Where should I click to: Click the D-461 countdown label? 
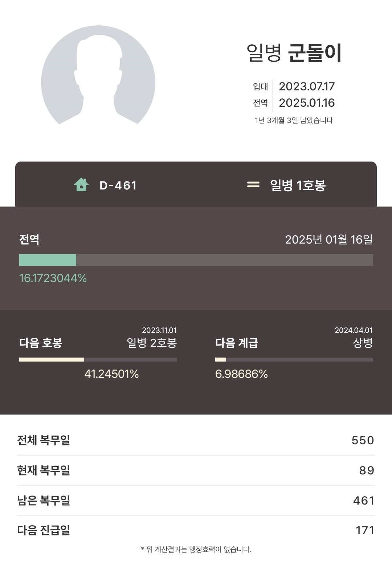point(118,185)
